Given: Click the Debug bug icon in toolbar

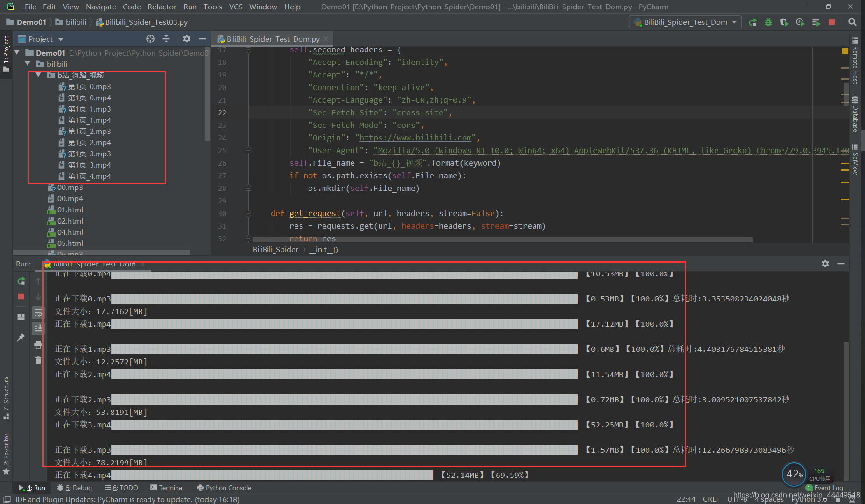Looking at the screenshot, I should 768,22.
